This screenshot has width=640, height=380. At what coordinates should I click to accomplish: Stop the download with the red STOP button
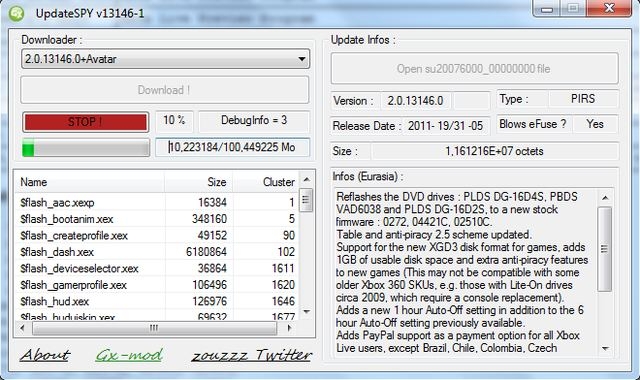(x=86, y=122)
